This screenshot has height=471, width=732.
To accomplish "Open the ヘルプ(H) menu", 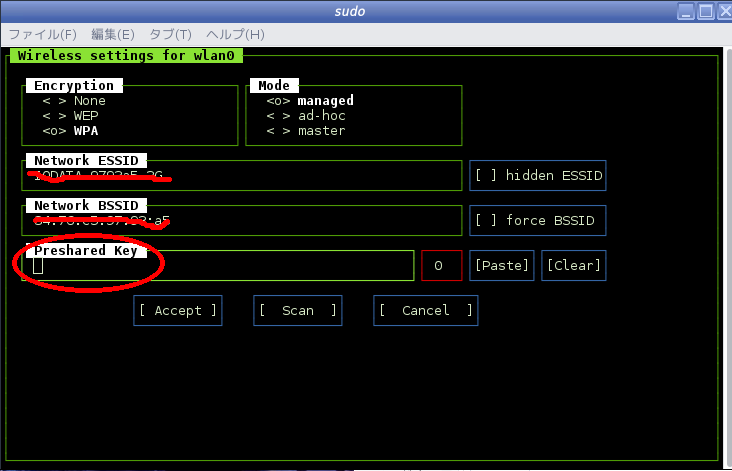I will point(235,35).
